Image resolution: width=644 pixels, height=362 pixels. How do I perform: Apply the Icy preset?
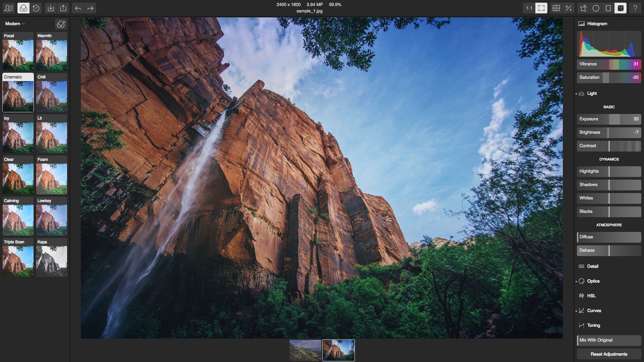18,134
